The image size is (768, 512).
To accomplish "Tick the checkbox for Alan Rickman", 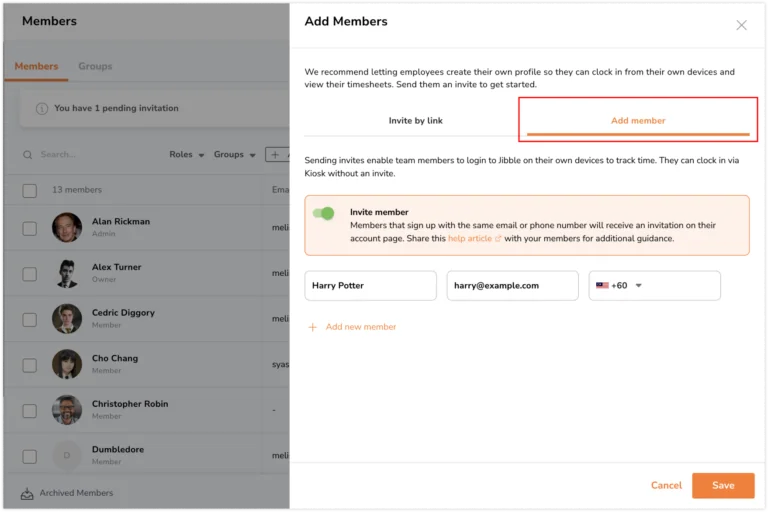I will (29, 228).
